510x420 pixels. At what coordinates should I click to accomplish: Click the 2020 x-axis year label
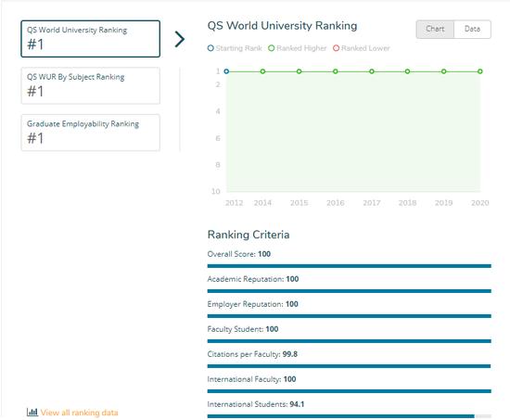pos(479,203)
